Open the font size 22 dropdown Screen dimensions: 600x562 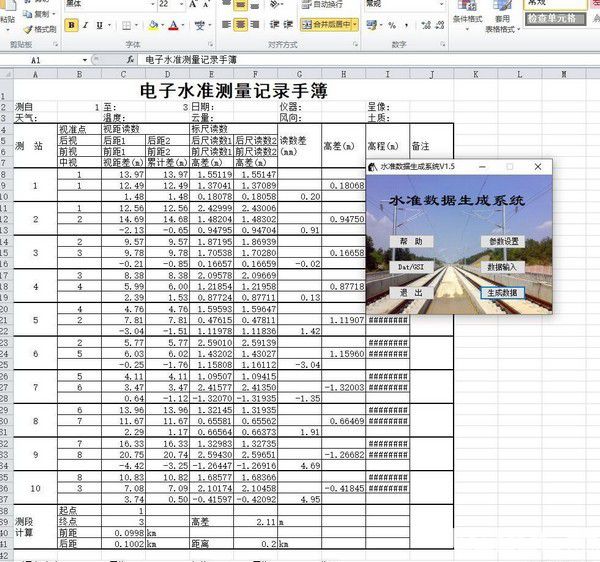[x=181, y=4]
